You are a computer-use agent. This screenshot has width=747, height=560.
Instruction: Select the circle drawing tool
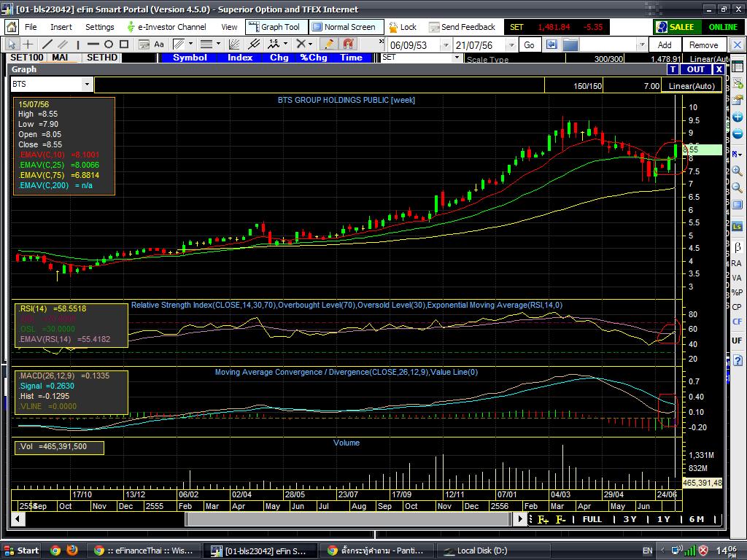pos(109,44)
